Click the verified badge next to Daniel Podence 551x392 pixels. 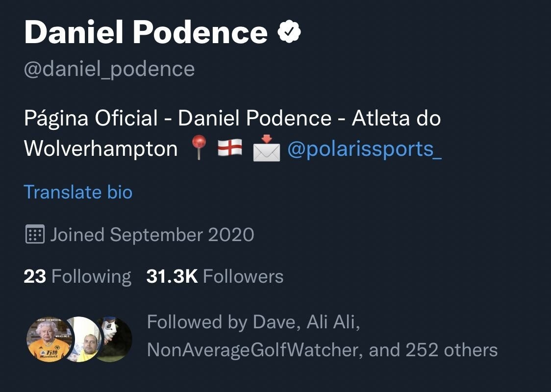click(x=289, y=32)
